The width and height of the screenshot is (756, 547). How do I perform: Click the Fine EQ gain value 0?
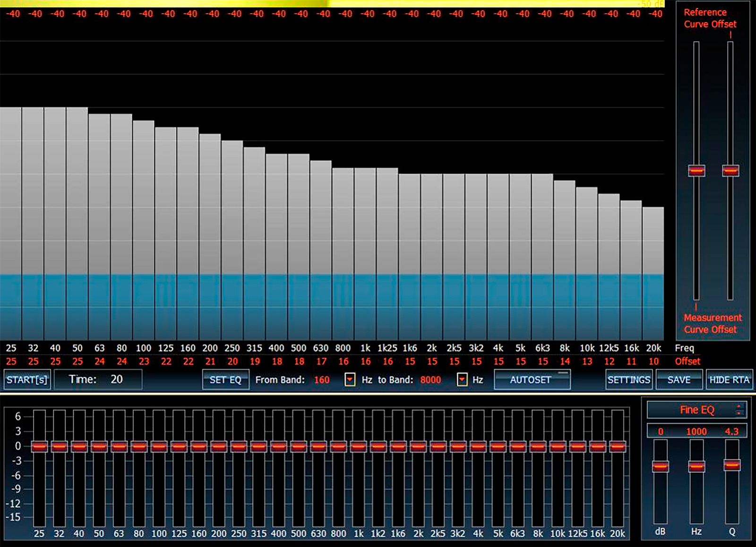coord(661,431)
